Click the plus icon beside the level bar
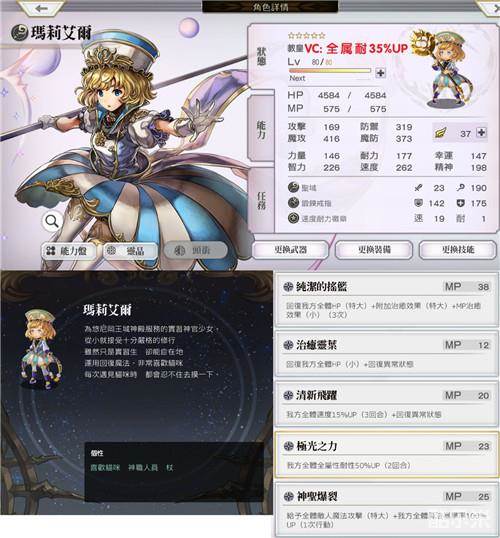 click(380, 73)
